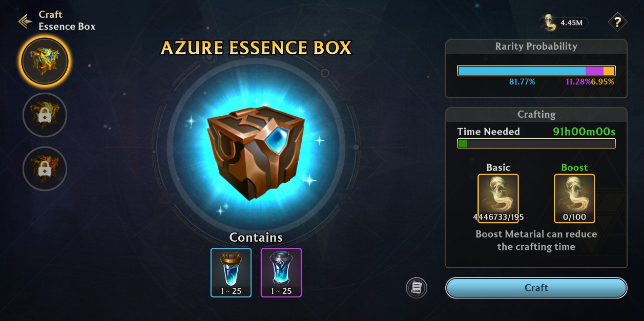Click the Boost material item slot
Screen dimensions: 644x321
click(574, 199)
